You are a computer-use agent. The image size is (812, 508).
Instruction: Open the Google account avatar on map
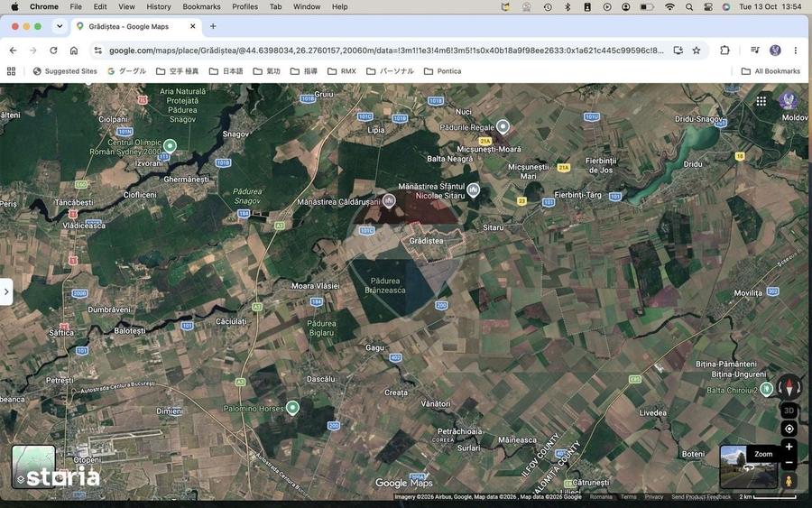pyautogui.click(x=789, y=100)
